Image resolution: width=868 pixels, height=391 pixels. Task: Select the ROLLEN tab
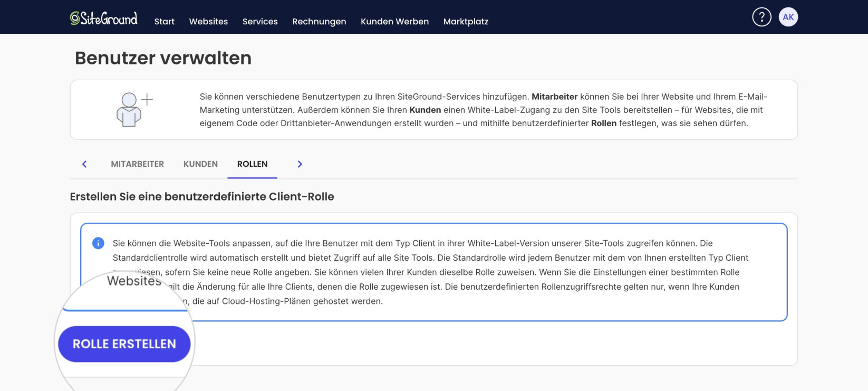pyautogui.click(x=252, y=164)
